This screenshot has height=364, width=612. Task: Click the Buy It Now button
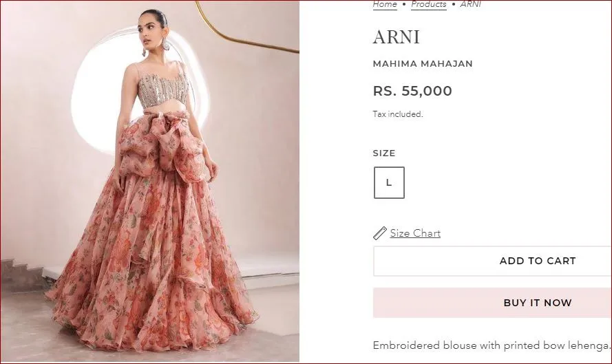tap(493, 303)
